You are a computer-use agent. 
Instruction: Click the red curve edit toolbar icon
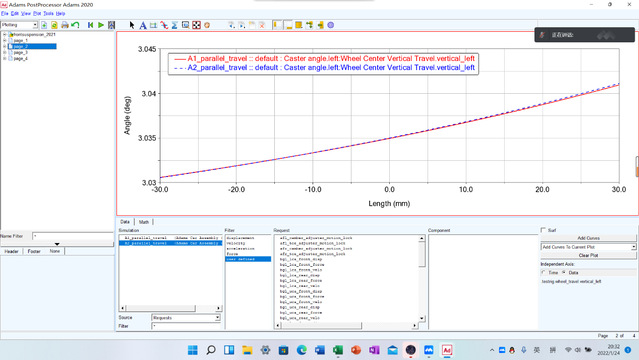[164, 25]
